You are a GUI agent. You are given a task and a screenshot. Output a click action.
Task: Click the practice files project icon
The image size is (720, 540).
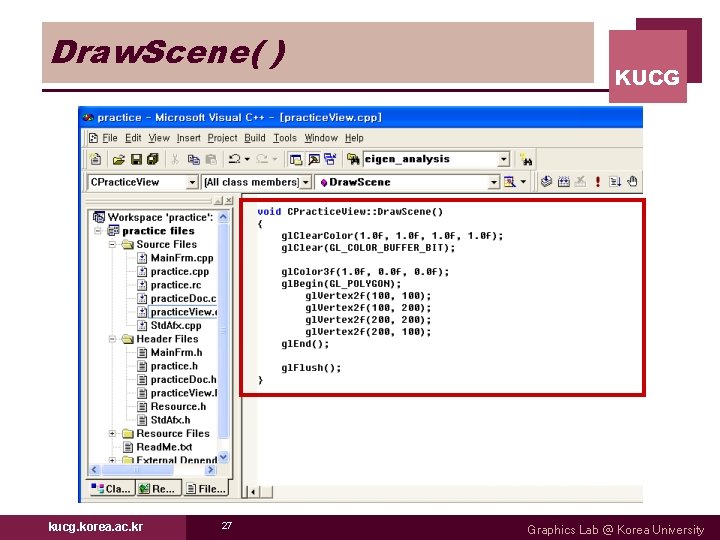tap(113, 231)
